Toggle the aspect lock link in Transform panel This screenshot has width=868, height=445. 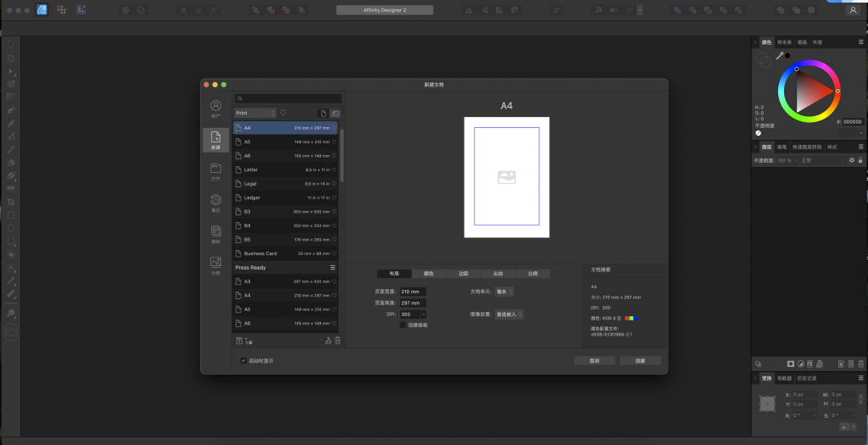(861, 398)
